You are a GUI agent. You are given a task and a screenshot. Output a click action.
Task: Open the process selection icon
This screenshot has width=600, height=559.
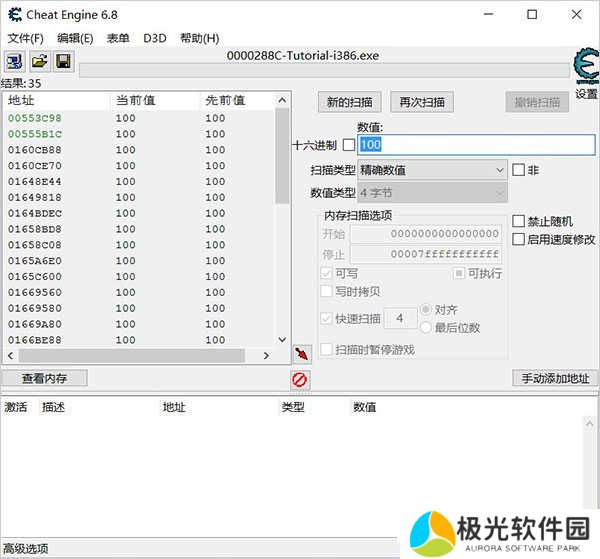click(x=15, y=61)
